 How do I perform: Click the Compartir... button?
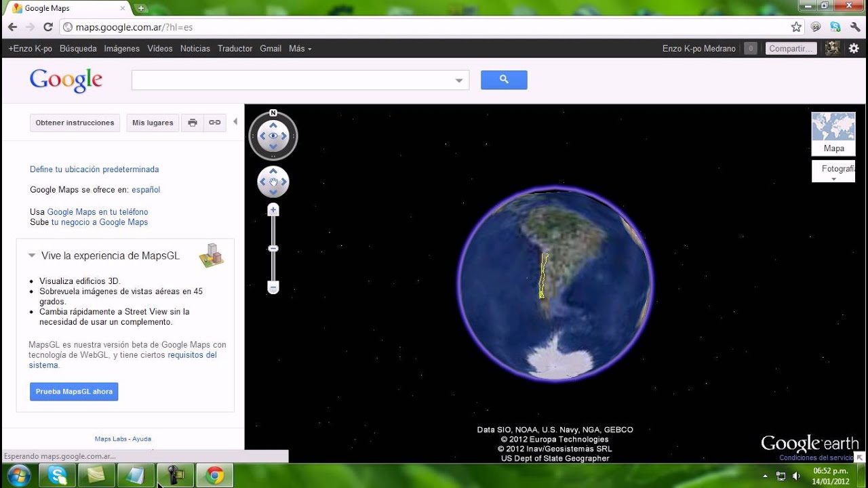pyautogui.click(x=790, y=48)
